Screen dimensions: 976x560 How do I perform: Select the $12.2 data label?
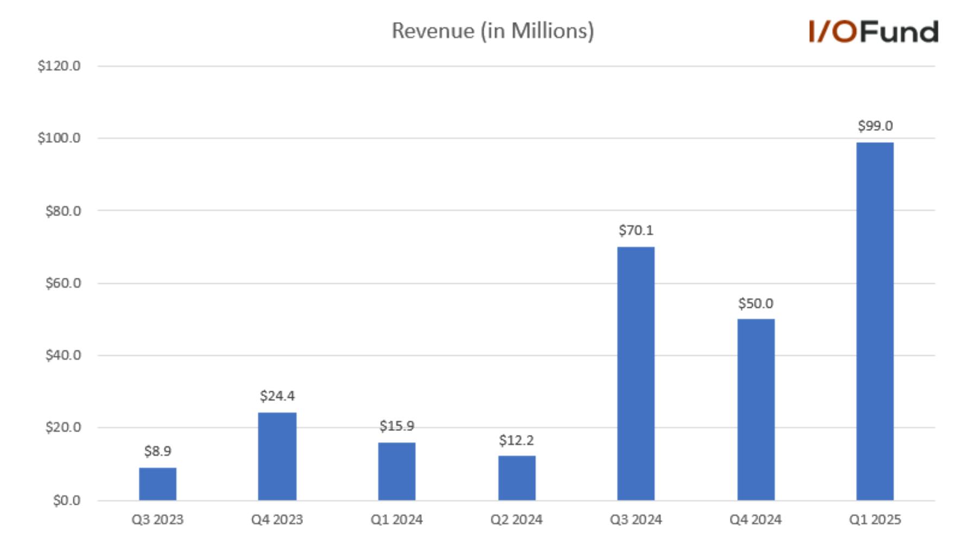517,440
